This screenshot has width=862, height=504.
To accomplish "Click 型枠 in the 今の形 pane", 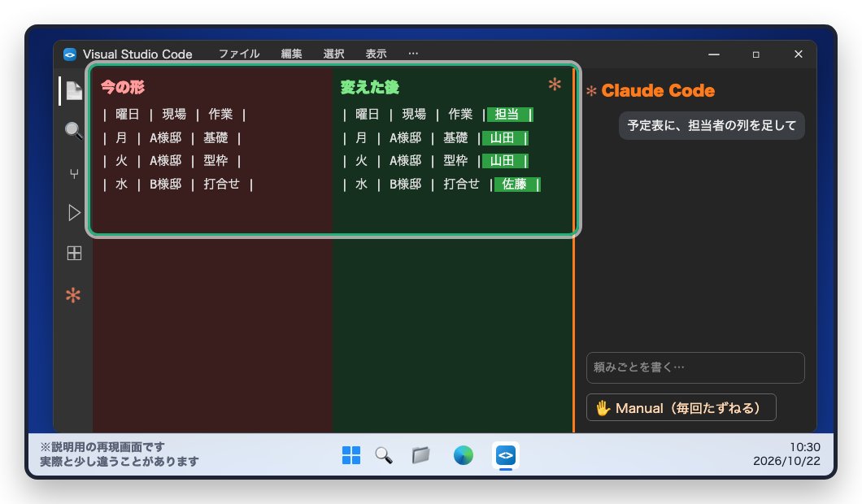I will pyautogui.click(x=215, y=160).
